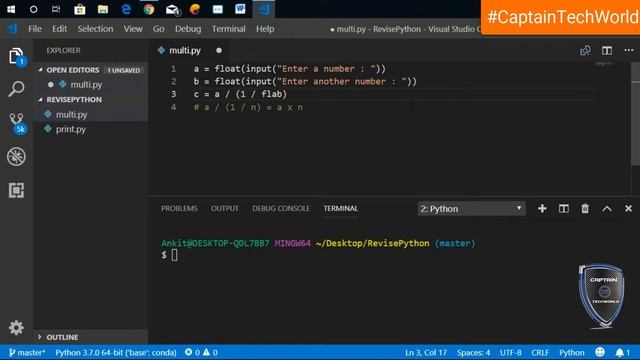
Task: Maximize the panel with up chevron
Action: (607, 209)
